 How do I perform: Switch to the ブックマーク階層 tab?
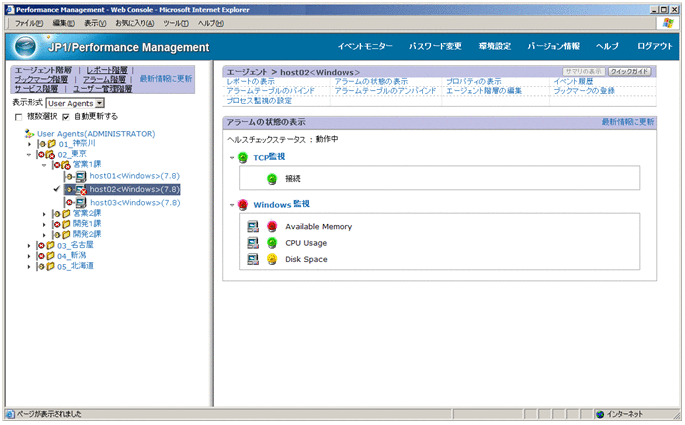point(41,79)
